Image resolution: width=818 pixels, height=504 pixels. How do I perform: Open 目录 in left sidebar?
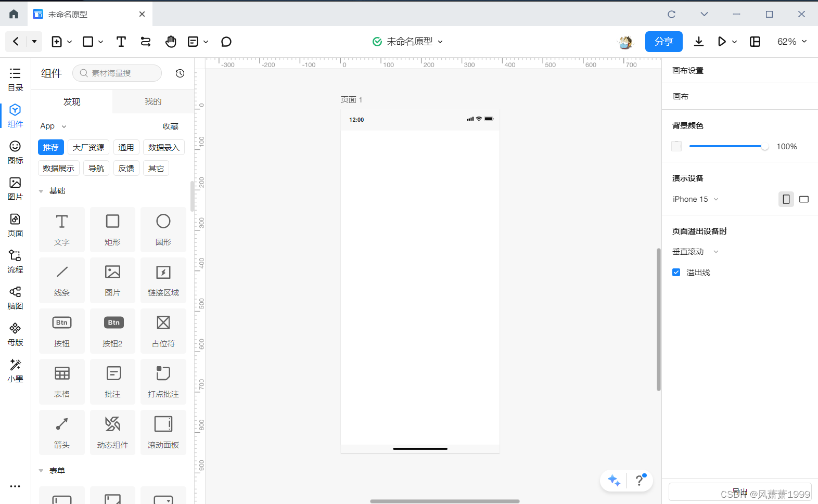15,80
